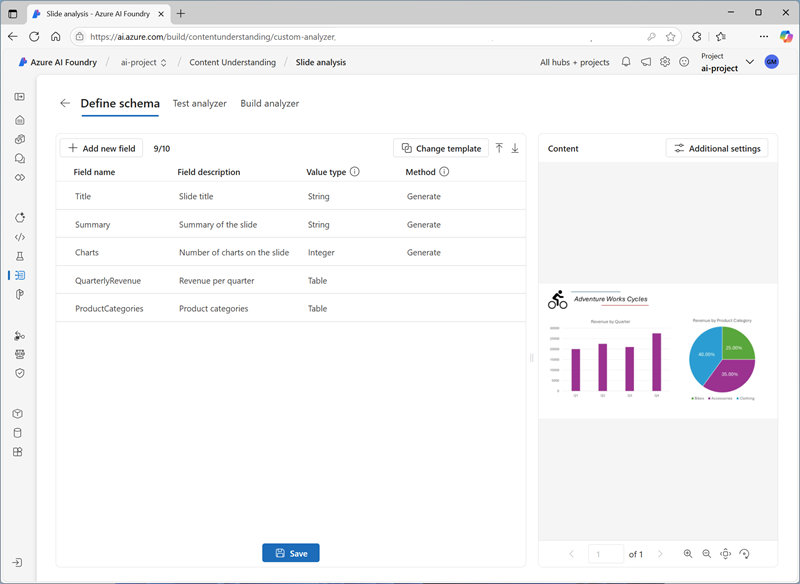Image resolution: width=800 pixels, height=584 pixels.
Task: Open the Content Understanding sidebar icon
Action: point(19,275)
